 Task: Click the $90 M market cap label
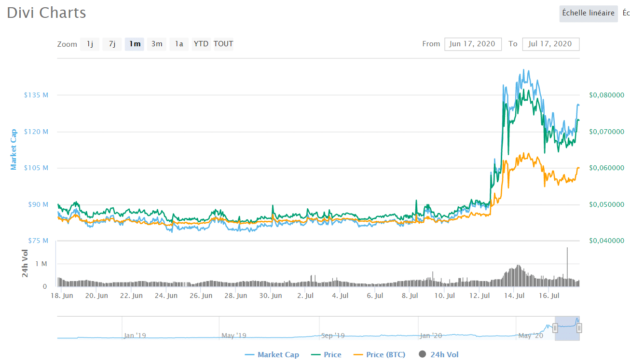click(38, 204)
